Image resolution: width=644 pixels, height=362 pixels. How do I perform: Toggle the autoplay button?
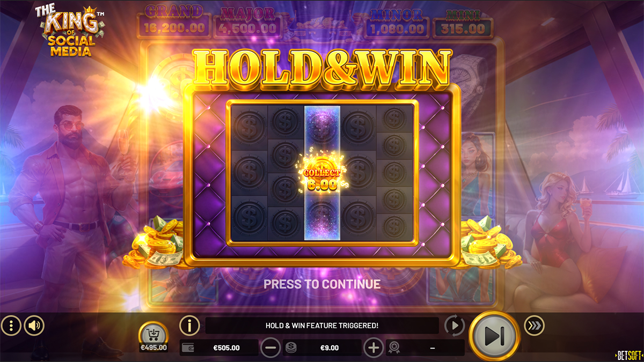(x=455, y=325)
